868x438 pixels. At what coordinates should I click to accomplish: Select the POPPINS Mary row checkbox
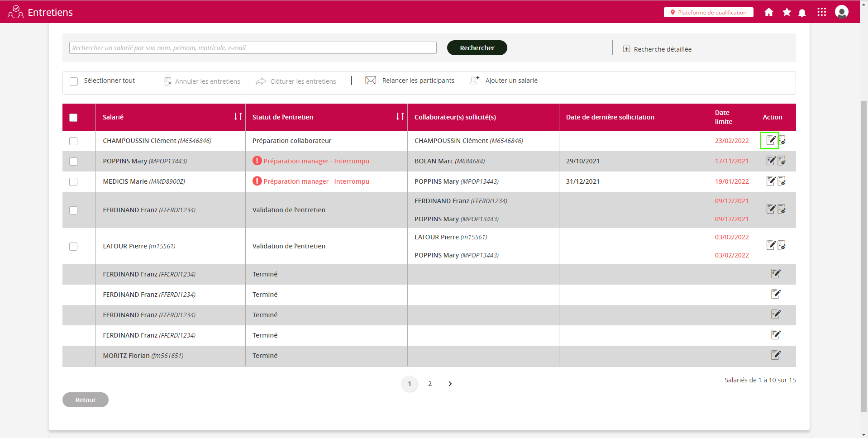point(73,162)
